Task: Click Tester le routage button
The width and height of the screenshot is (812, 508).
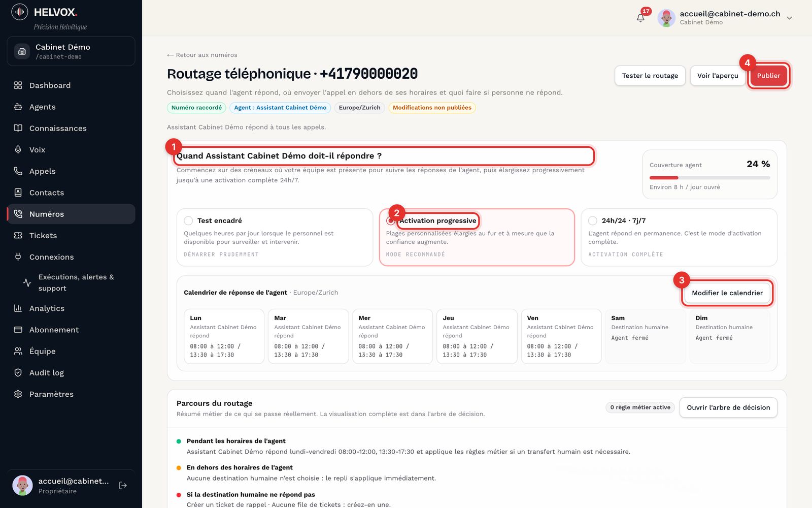Action: pos(650,76)
